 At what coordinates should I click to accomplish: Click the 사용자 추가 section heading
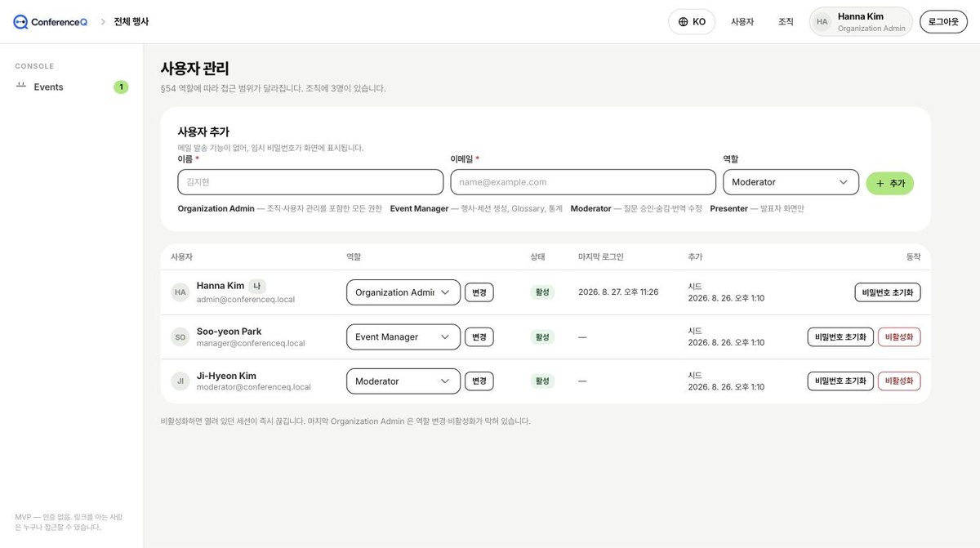(x=203, y=131)
